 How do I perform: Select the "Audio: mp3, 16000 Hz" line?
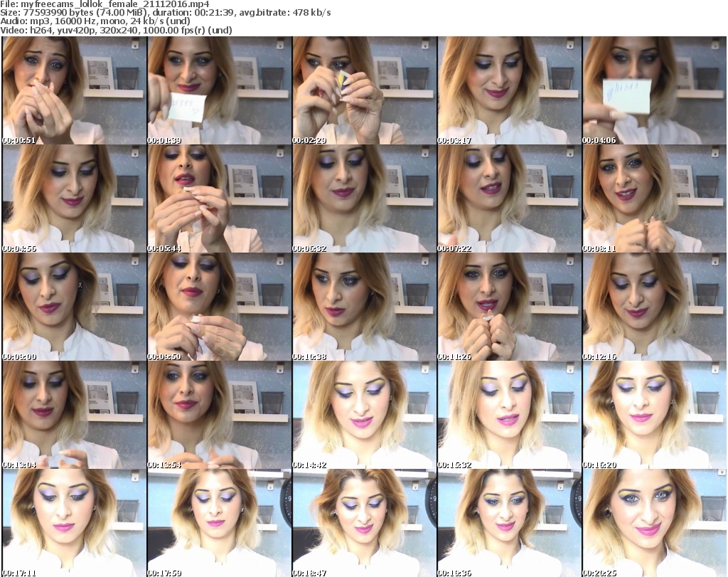(95, 21)
